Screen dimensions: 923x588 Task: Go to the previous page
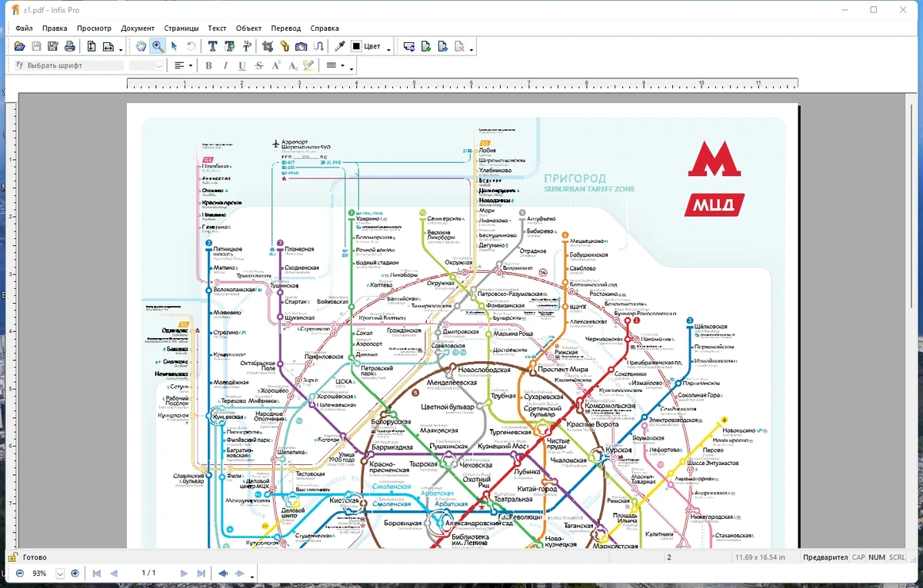(x=114, y=573)
